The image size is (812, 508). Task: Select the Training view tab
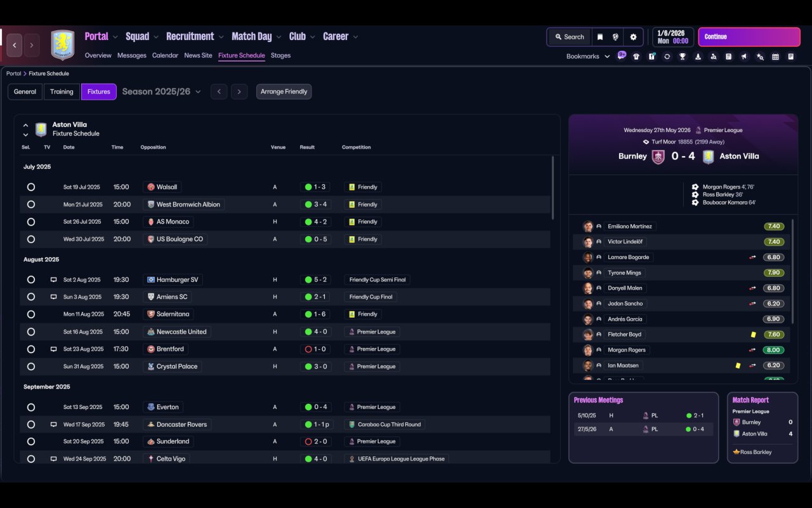point(62,91)
